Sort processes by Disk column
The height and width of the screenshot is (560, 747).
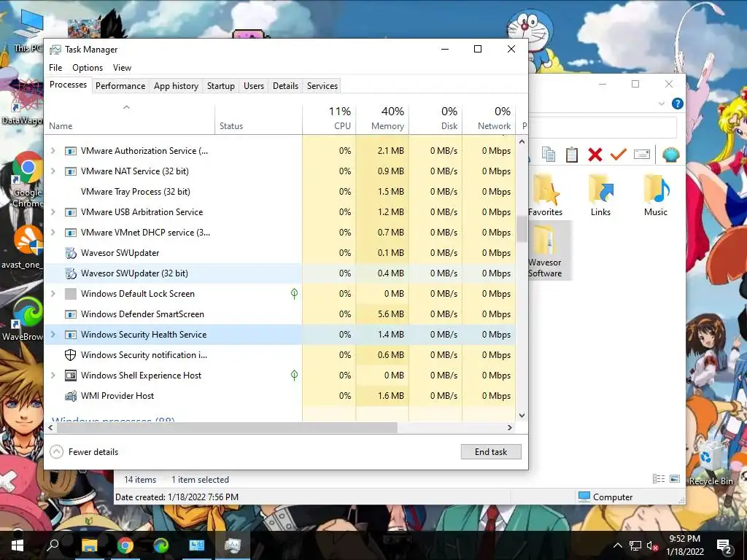pyautogui.click(x=436, y=119)
